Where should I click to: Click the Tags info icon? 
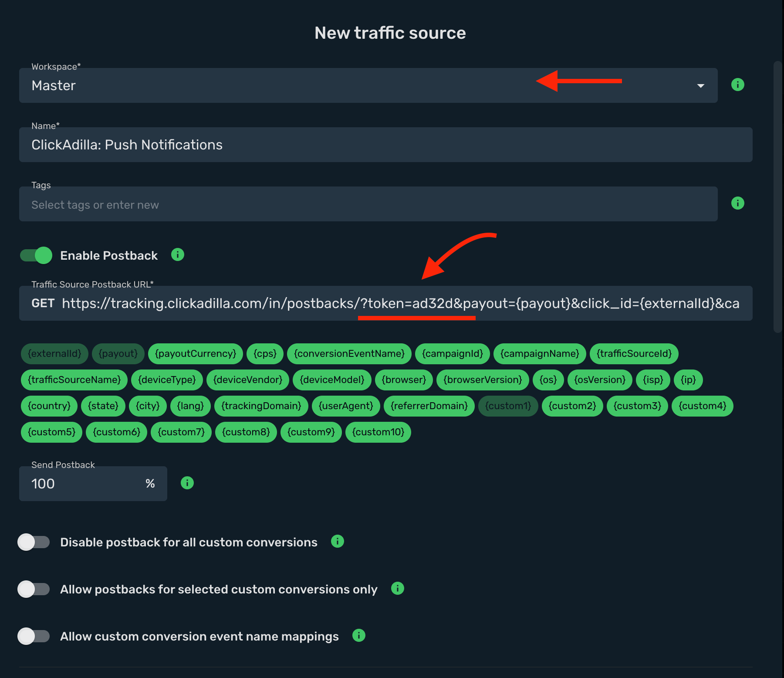[737, 203]
